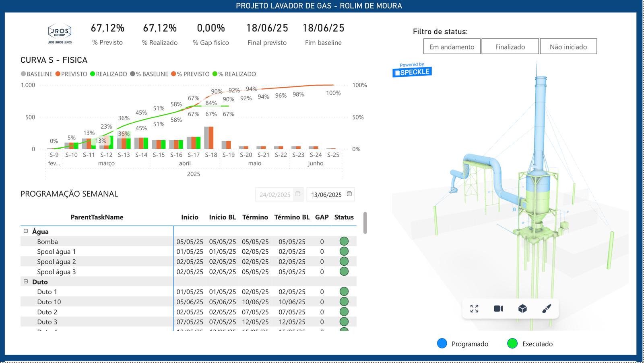
Task: Collapse the Duto task group
Action: [x=26, y=281]
